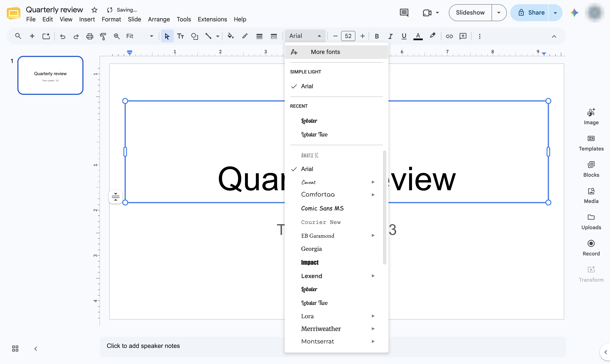Open the shape tool
This screenshot has height=364, width=610.
[x=194, y=36]
